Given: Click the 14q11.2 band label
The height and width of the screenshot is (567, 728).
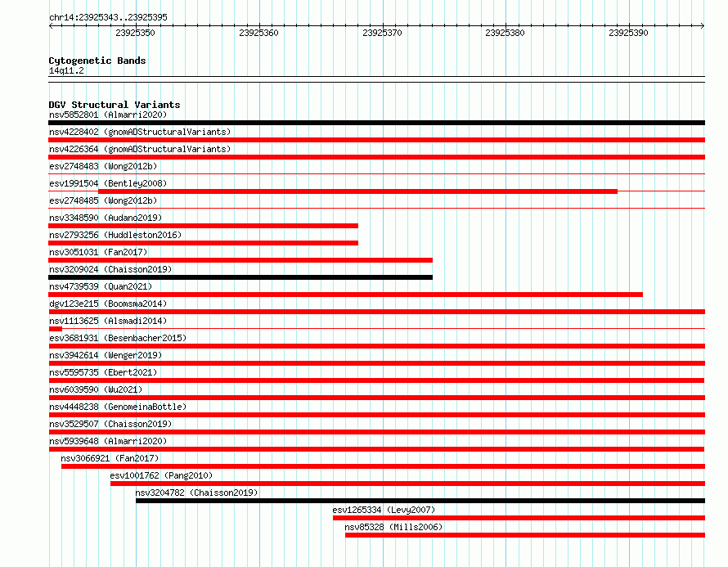Looking at the screenshot, I should point(66,70).
